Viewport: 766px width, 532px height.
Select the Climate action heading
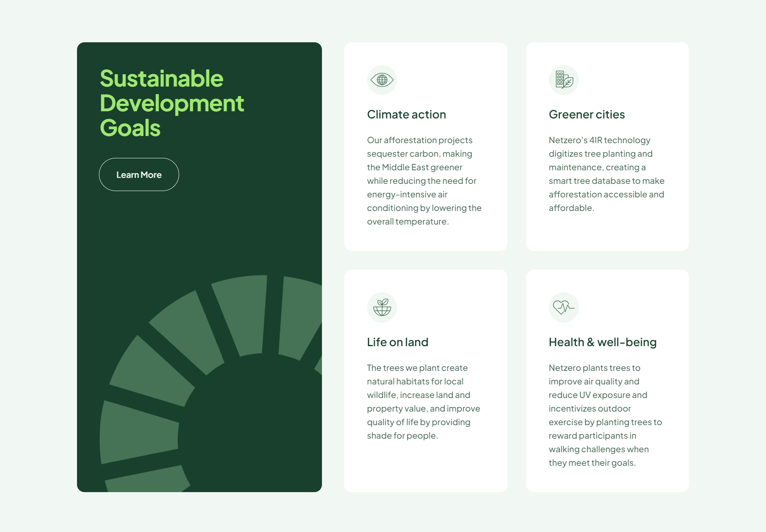[407, 114]
